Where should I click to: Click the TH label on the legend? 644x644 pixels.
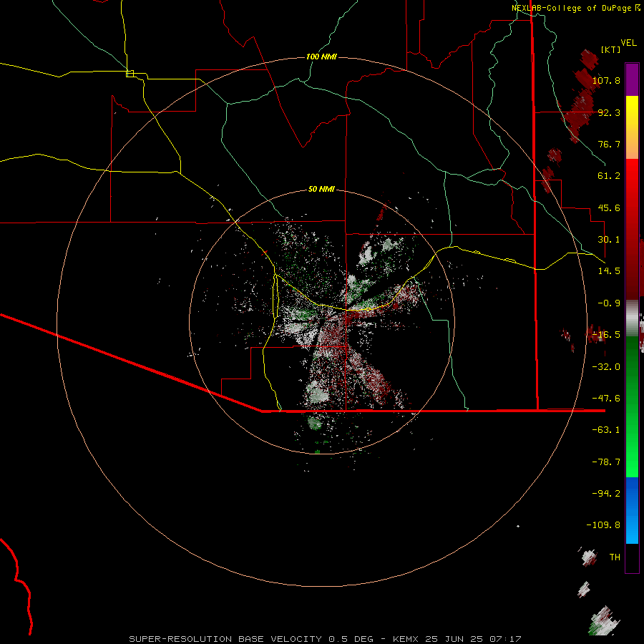[x=615, y=557]
